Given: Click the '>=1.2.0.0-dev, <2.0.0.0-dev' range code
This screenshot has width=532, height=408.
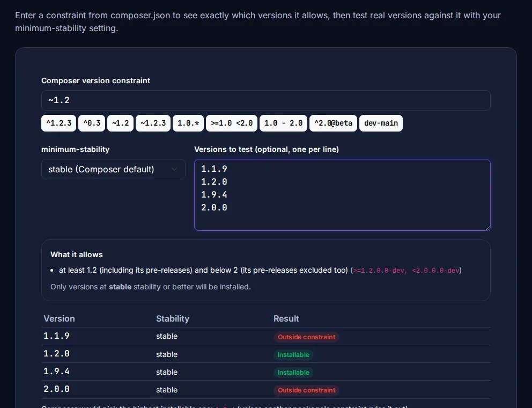Looking at the screenshot, I should [406, 271].
